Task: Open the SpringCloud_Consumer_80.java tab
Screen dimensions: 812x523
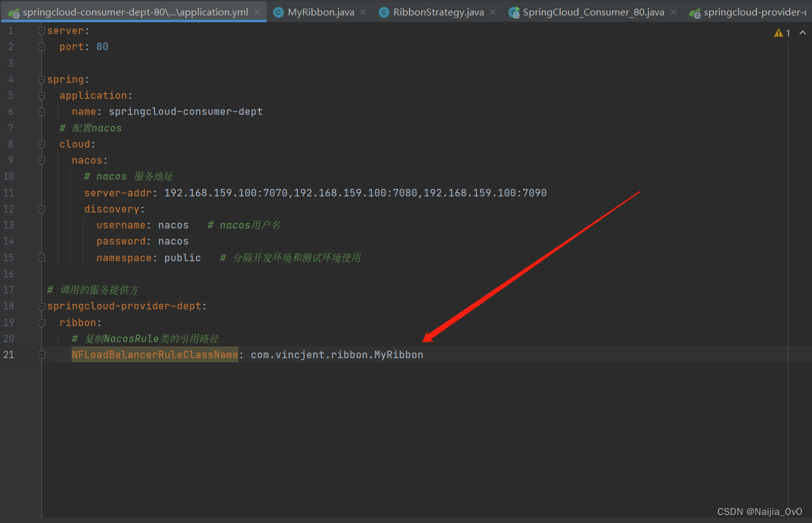Action: coord(593,12)
